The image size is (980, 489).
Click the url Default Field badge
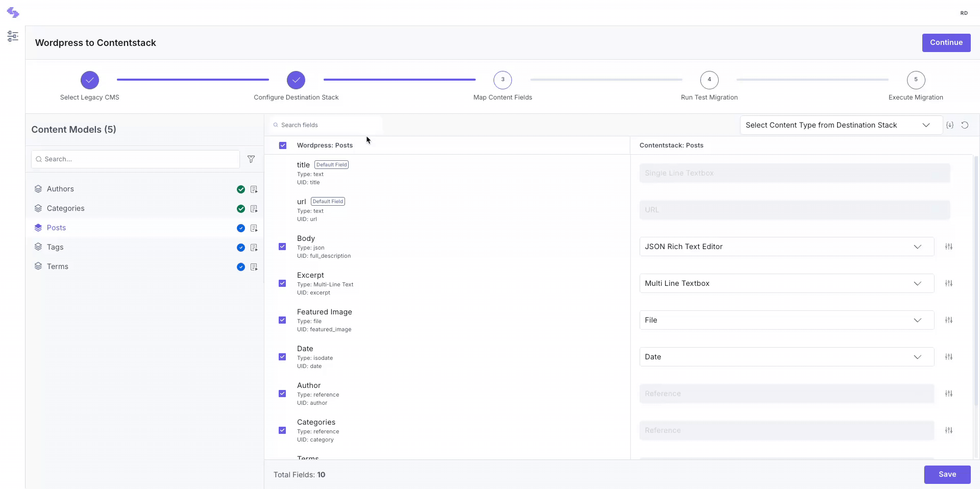[328, 202]
